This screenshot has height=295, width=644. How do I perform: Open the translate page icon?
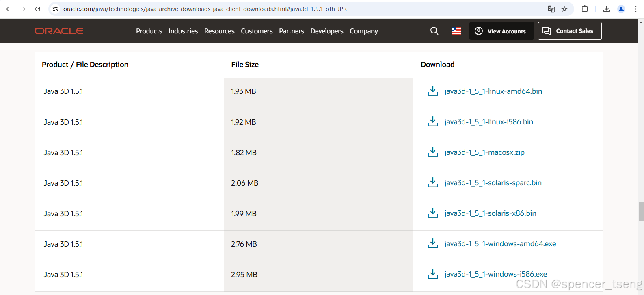pyautogui.click(x=551, y=9)
